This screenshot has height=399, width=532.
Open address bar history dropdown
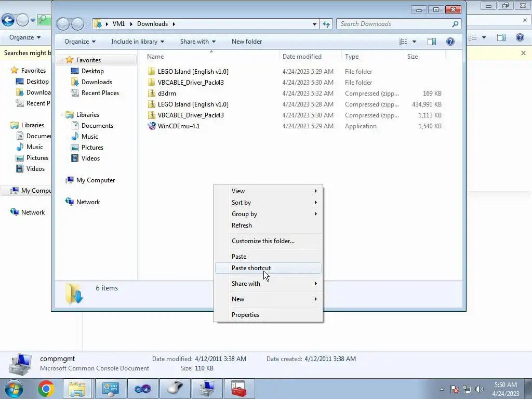pos(314,24)
